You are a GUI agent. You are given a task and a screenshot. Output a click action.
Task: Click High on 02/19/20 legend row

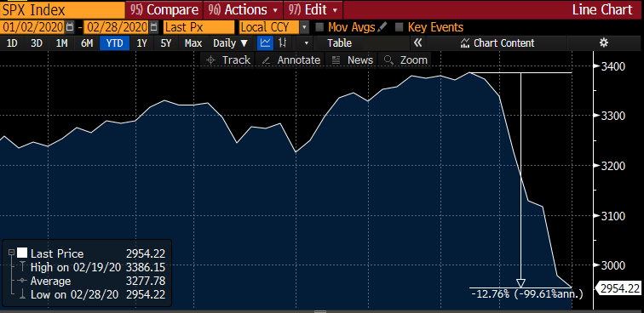tap(98, 267)
